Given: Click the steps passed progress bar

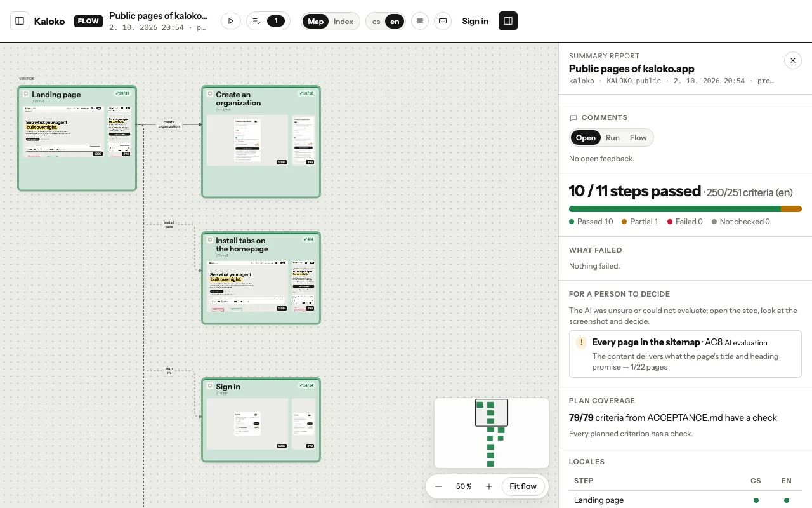Looking at the screenshot, I should (x=685, y=209).
